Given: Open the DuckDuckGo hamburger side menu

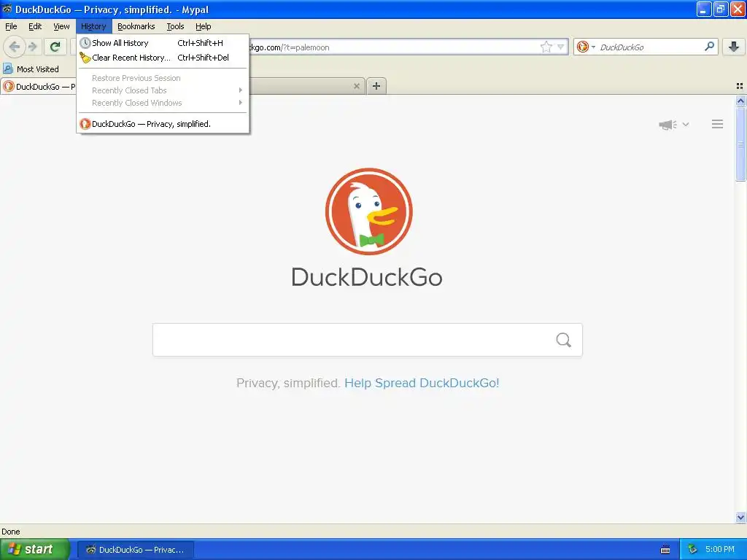Looking at the screenshot, I should [718, 124].
